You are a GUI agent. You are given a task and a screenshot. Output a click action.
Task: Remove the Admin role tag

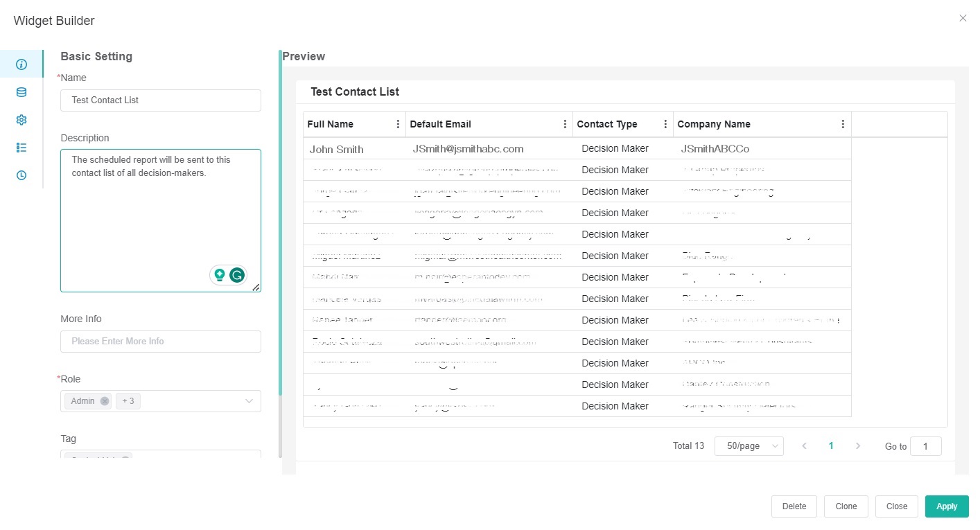click(105, 401)
